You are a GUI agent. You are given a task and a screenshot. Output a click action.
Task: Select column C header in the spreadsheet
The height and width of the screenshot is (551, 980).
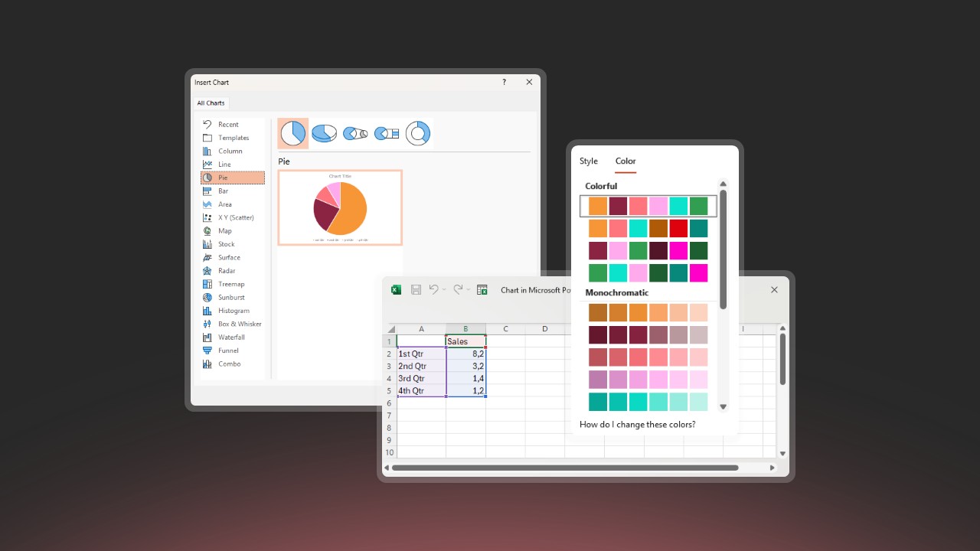click(506, 329)
